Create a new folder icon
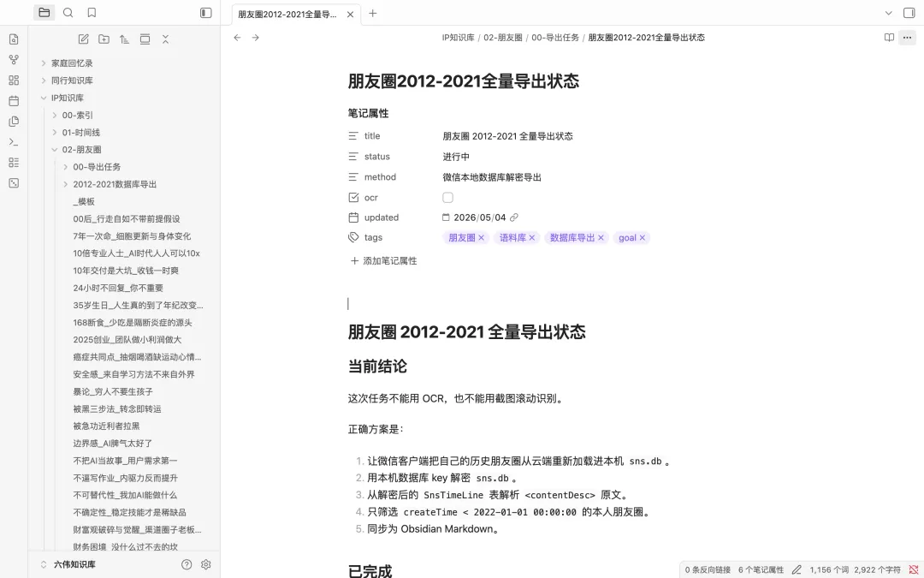Image resolution: width=924 pixels, height=578 pixels. point(104,39)
